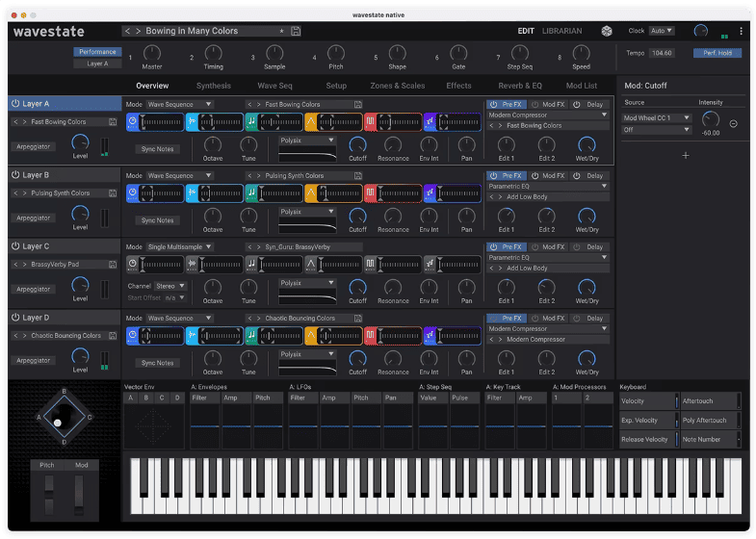Viewport: 756px width, 539px height.
Task: Toggle Layer A Delay effect
Action: click(x=589, y=105)
